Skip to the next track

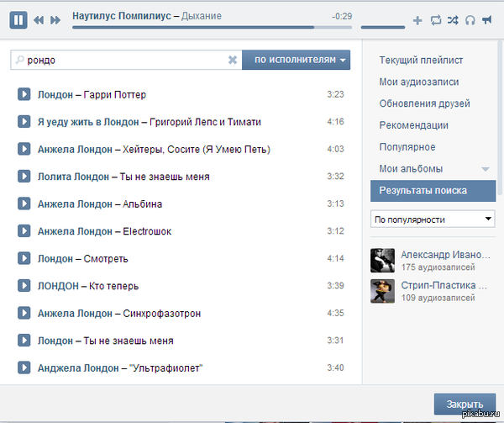(55, 19)
